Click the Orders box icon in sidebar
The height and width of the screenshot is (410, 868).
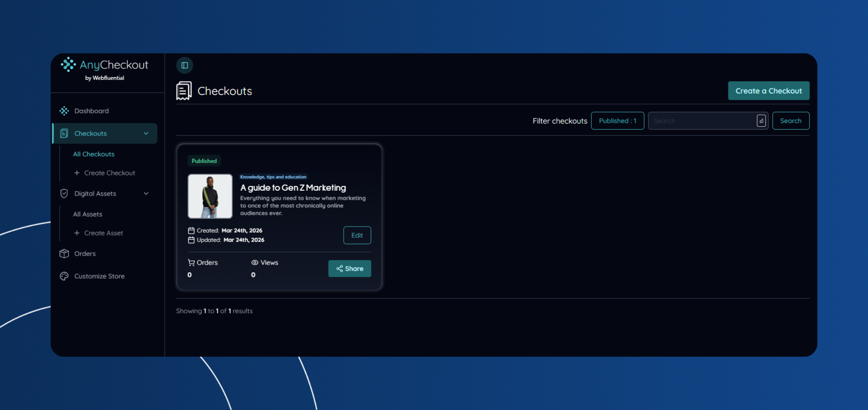[x=64, y=254]
